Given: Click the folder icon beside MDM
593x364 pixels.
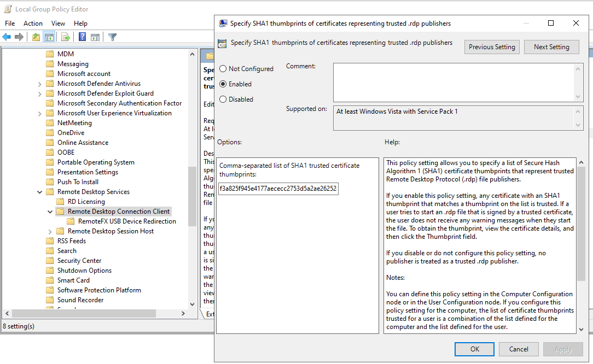Looking at the screenshot, I should (50, 54).
